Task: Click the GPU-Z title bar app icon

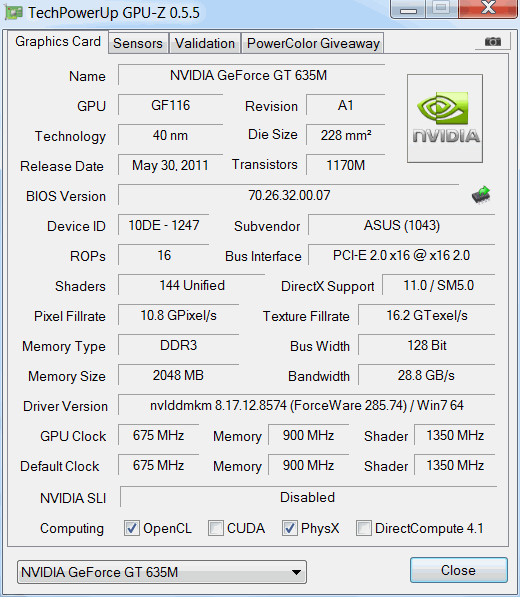Action: tap(14, 13)
